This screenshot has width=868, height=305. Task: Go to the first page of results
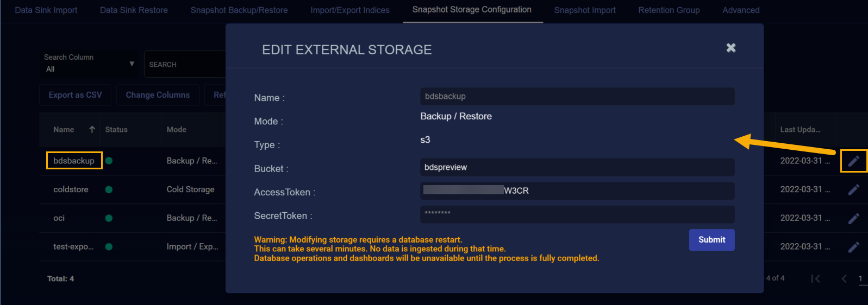pyautogui.click(x=815, y=278)
